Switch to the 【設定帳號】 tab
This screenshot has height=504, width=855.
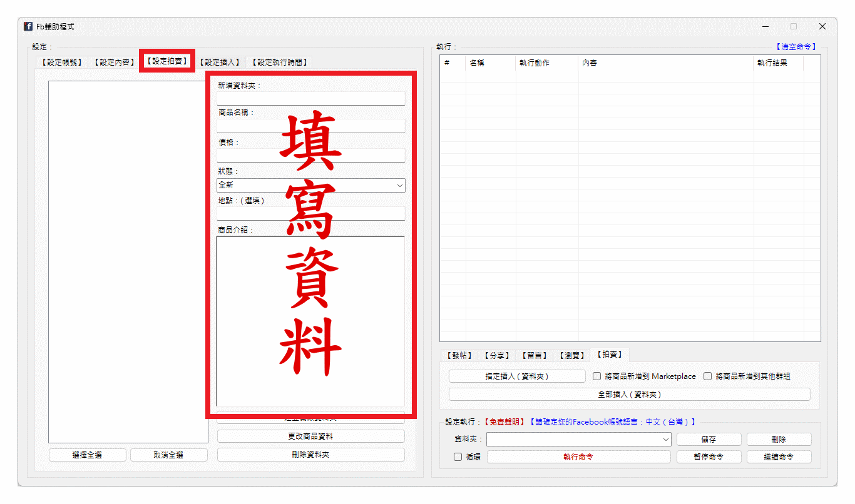(60, 61)
